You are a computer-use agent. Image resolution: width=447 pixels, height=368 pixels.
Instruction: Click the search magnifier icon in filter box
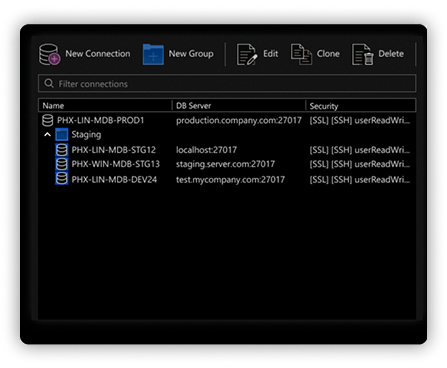coord(49,83)
